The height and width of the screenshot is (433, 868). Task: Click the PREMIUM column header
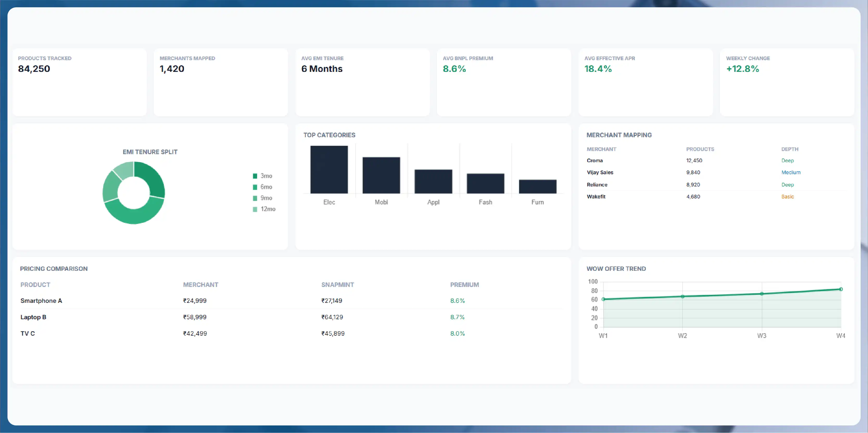pyautogui.click(x=464, y=285)
